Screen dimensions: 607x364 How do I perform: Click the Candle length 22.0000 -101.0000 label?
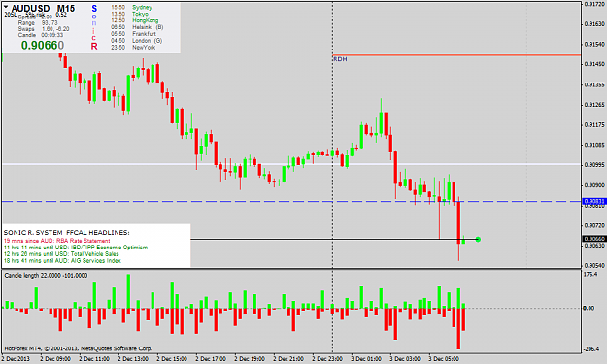[46, 275]
